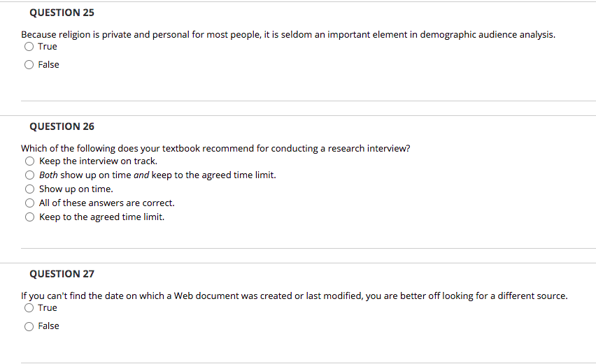The width and height of the screenshot is (596, 364).
Task: Select True radio button for Question 25
Action: click(29, 47)
